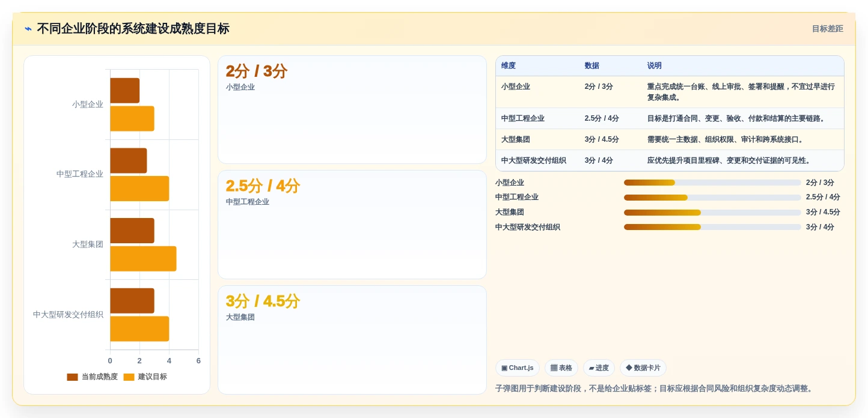The image size is (868, 418).
Task: Click the 2分 / 3分 data card value
Action: point(257,71)
